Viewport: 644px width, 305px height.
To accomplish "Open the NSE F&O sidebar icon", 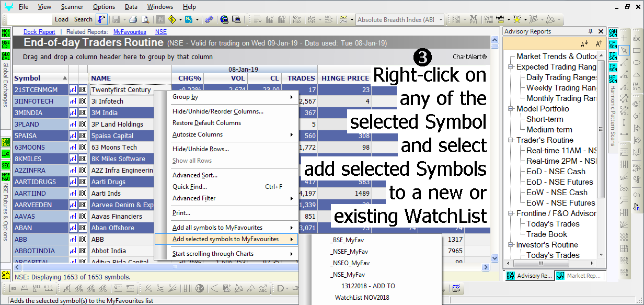I will pos(6,177).
